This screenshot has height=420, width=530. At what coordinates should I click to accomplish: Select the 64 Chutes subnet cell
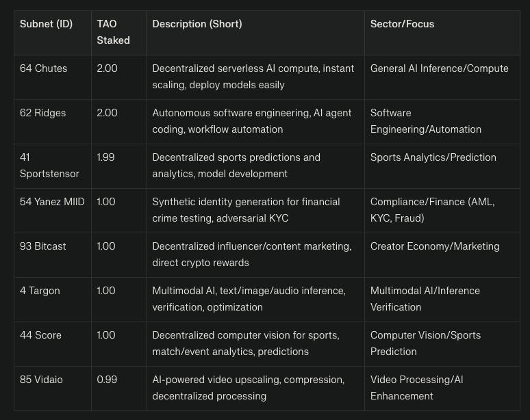43,68
